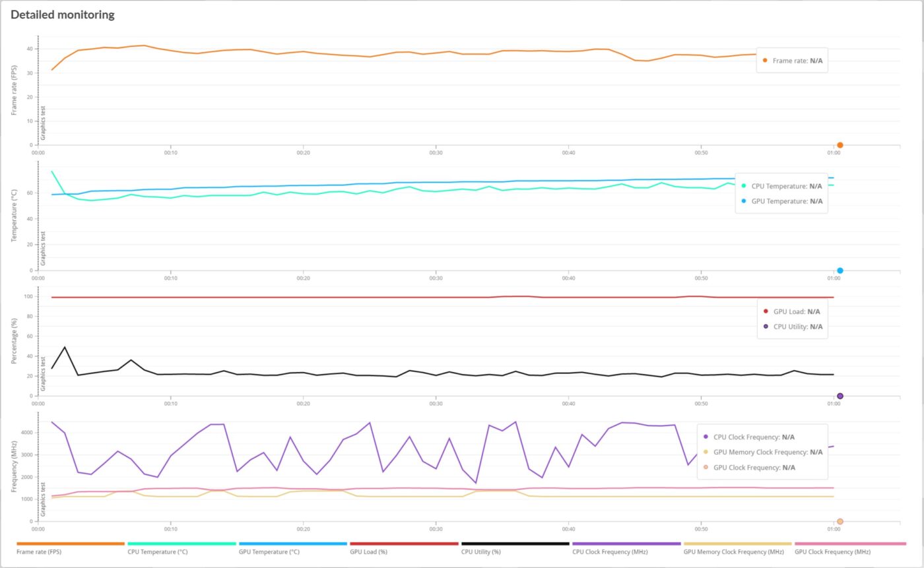Image resolution: width=924 pixels, height=568 pixels.
Task: Click the yellow dot beside GPU Memory Clock Frequency tooltip
Action: [706, 452]
